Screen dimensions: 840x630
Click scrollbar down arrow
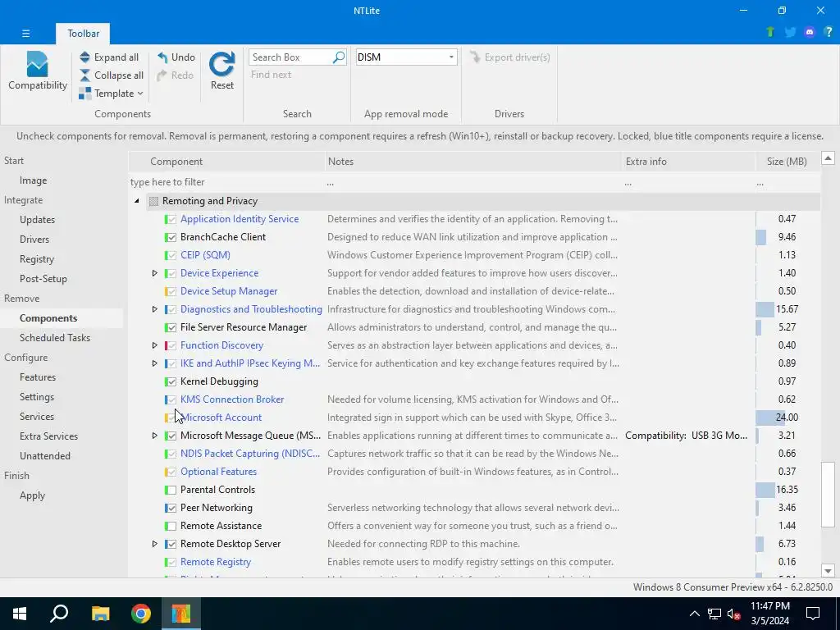(828, 571)
